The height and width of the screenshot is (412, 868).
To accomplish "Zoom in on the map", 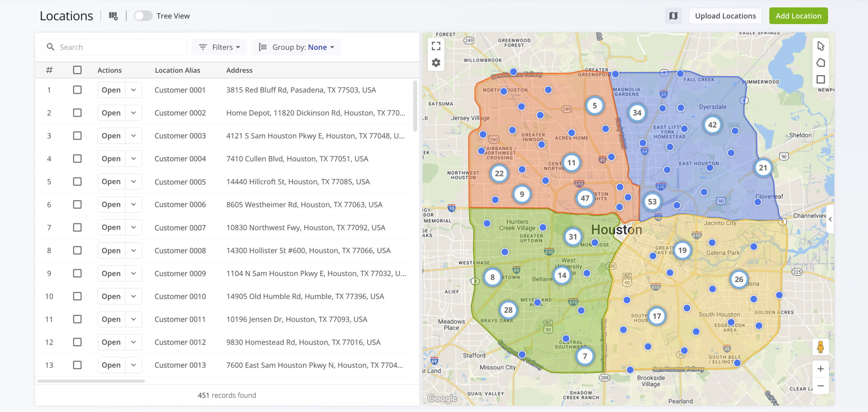I will 820,369.
